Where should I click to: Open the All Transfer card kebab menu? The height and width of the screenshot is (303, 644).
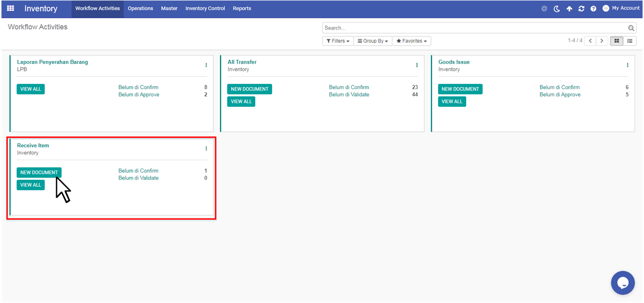coord(417,65)
